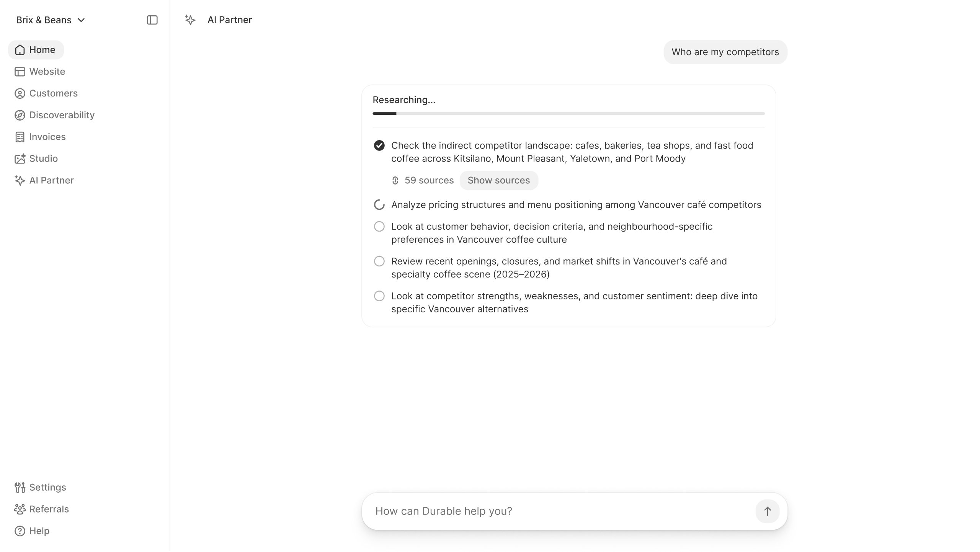The image size is (980, 552).
Task: Click the circle beside customer behavior step
Action: click(379, 227)
